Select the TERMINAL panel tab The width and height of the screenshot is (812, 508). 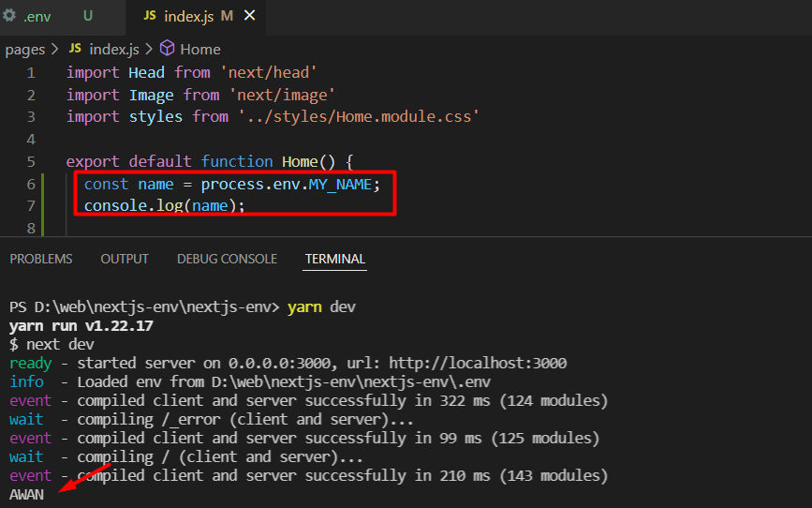pyautogui.click(x=335, y=259)
